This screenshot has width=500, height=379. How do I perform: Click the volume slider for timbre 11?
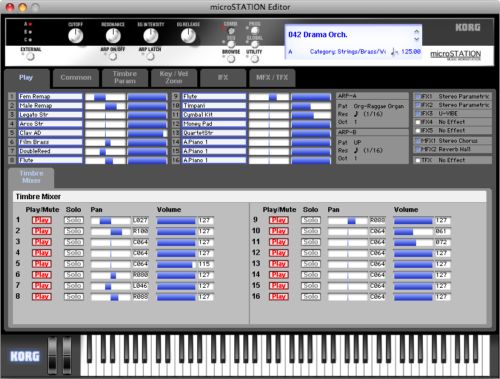pos(413,242)
